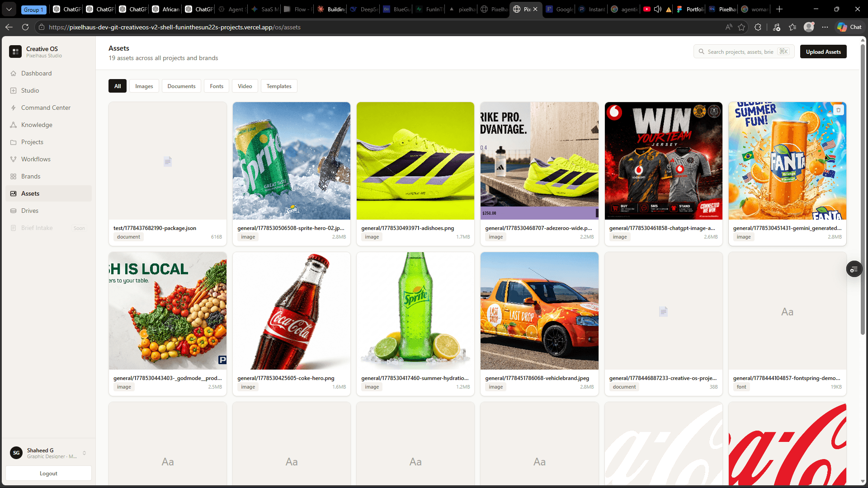The image size is (868, 488).
Task: Click the "2.8MB" size on vehiclebrand.jpeg
Action: click(587, 387)
